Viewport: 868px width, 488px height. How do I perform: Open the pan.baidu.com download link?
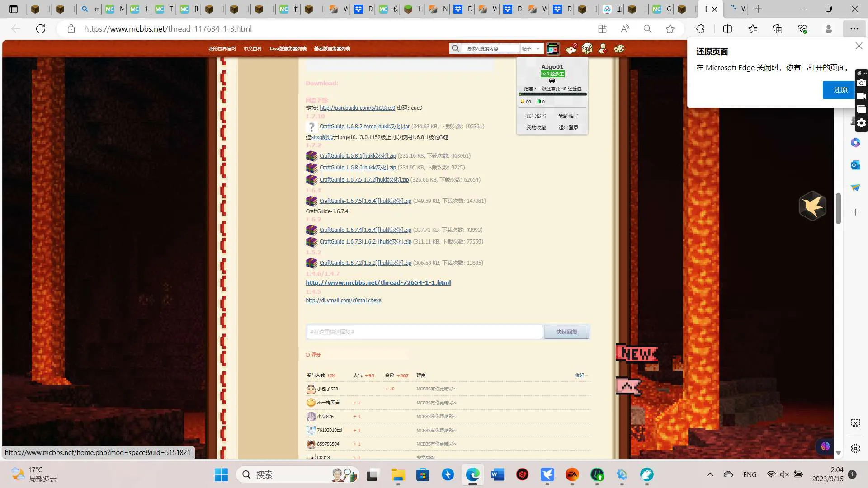point(357,108)
